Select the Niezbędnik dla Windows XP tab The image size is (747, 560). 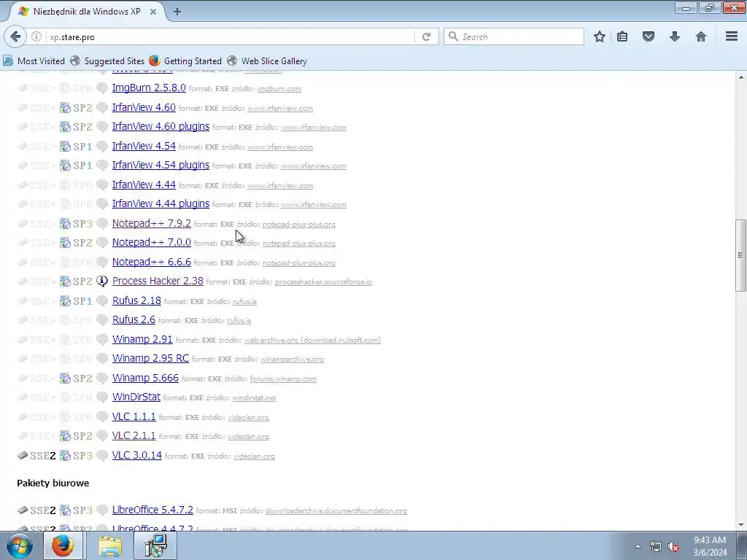pos(86,12)
